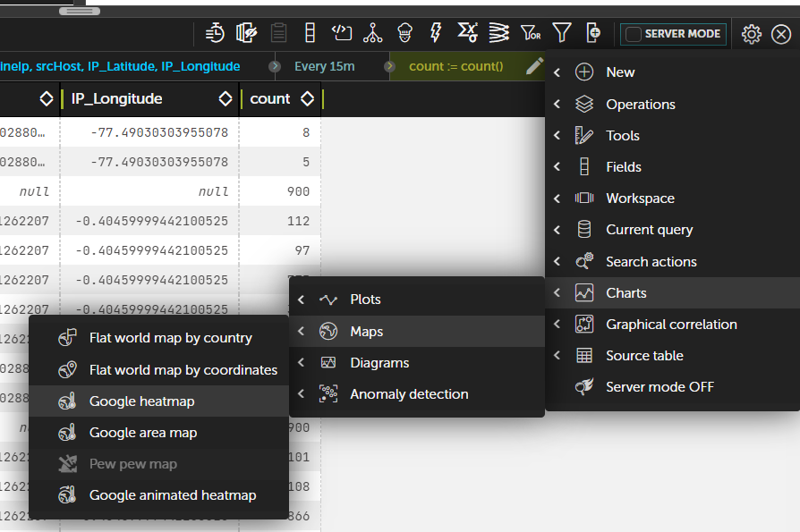800x532 pixels.
Task: Click the count cell showing 900
Action: pyautogui.click(x=280, y=191)
